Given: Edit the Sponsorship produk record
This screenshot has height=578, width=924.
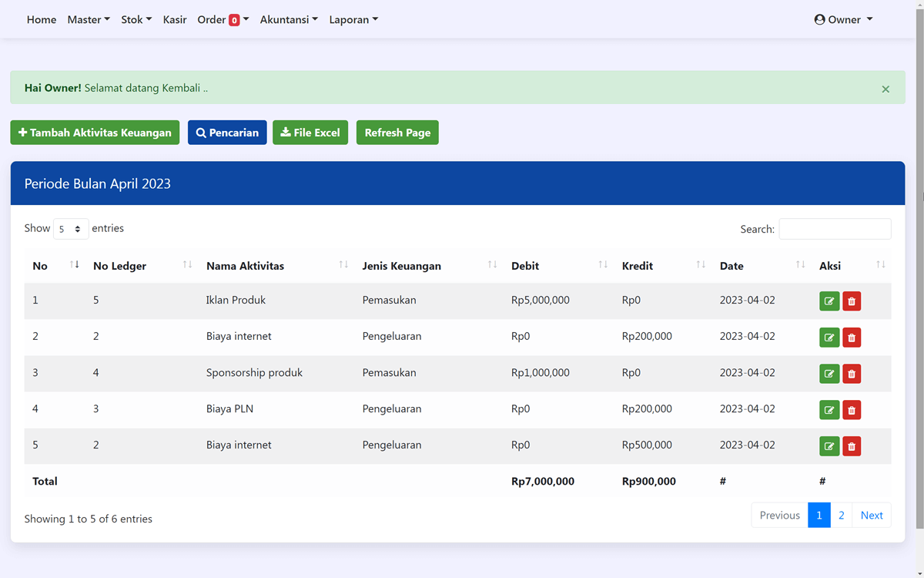Looking at the screenshot, I should pyautogui.click(x=829, y=373).
